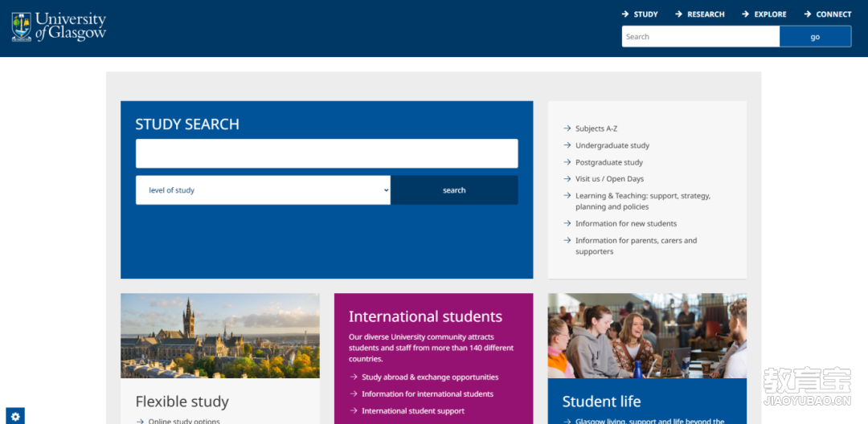Click arrow icon beside International student support
Screen dimensions: 868x424
353,410
